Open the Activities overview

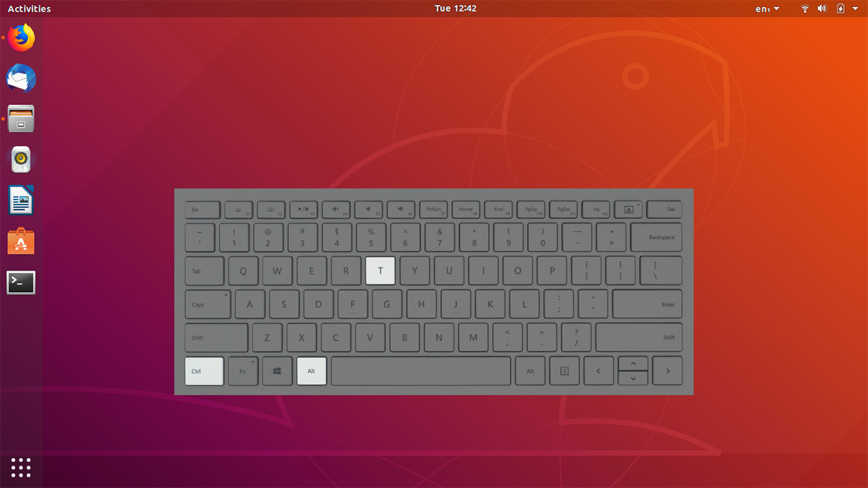(x=29, y=9)
